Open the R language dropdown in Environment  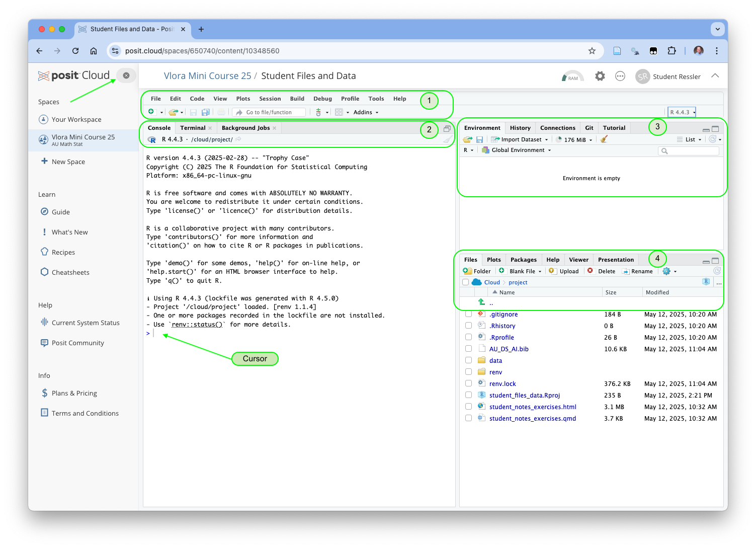[468, 150]
